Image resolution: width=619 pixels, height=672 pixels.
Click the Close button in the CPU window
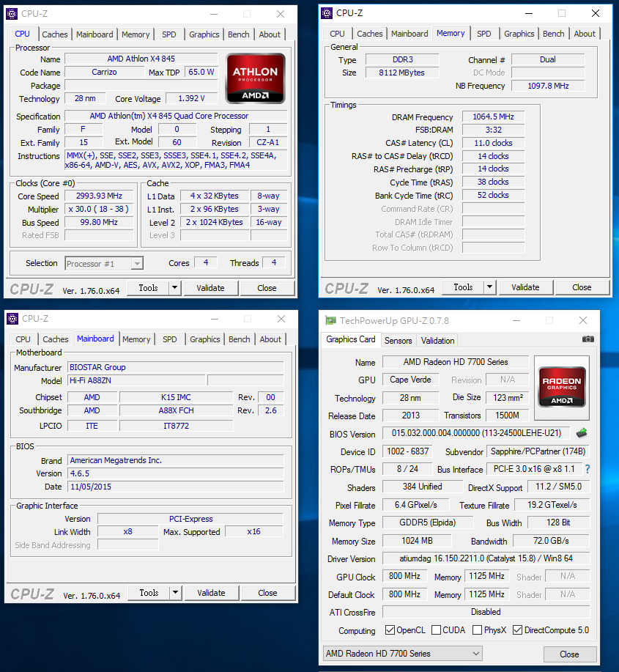[267, 287]
